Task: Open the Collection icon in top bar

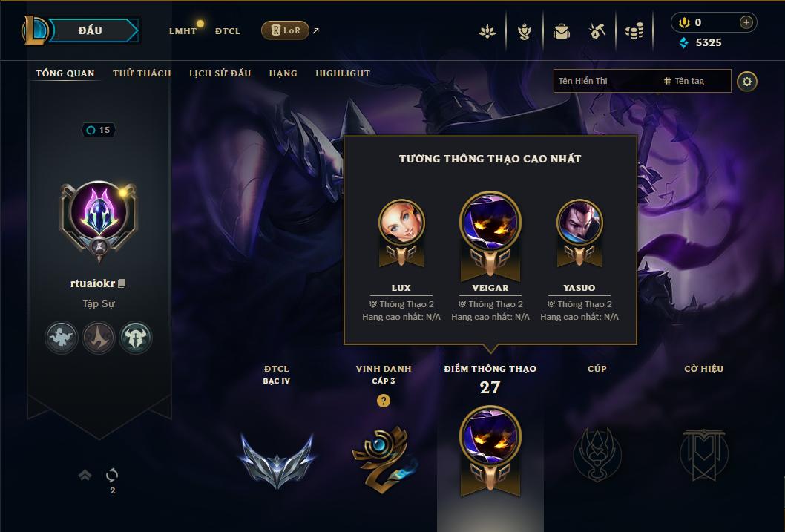Action: tap(524, 31)
